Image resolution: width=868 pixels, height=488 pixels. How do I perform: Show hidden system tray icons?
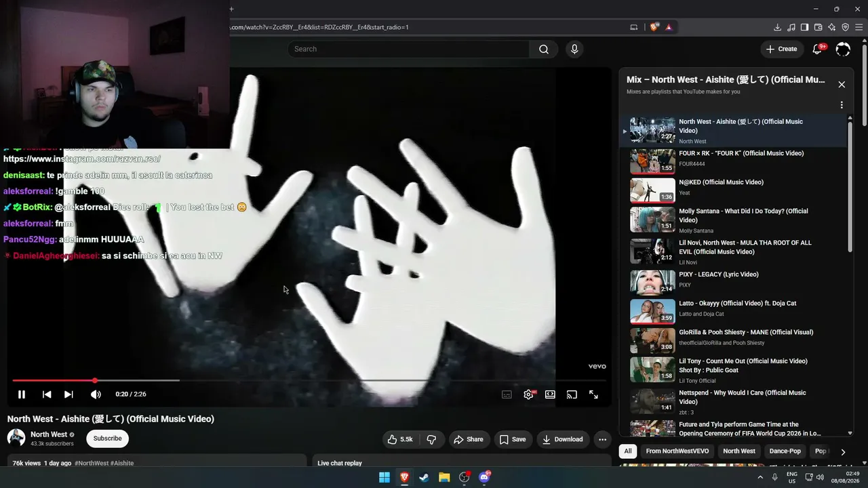pyautogui.click(x=759, y=477)
